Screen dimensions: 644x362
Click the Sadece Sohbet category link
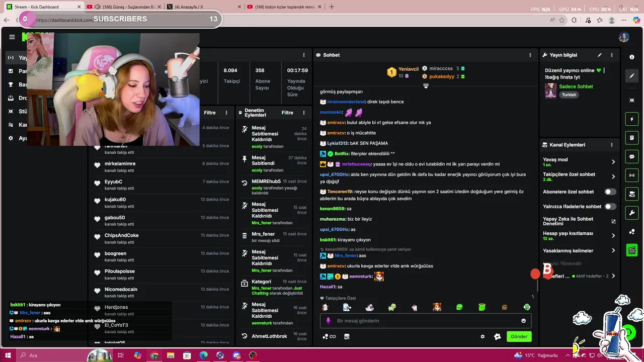coord(576,86)
